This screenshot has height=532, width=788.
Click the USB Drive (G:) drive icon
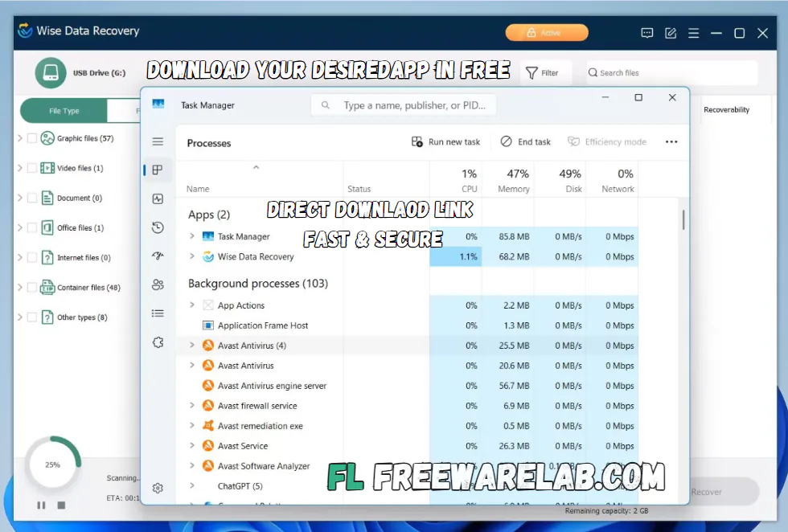tap(51, 73)
